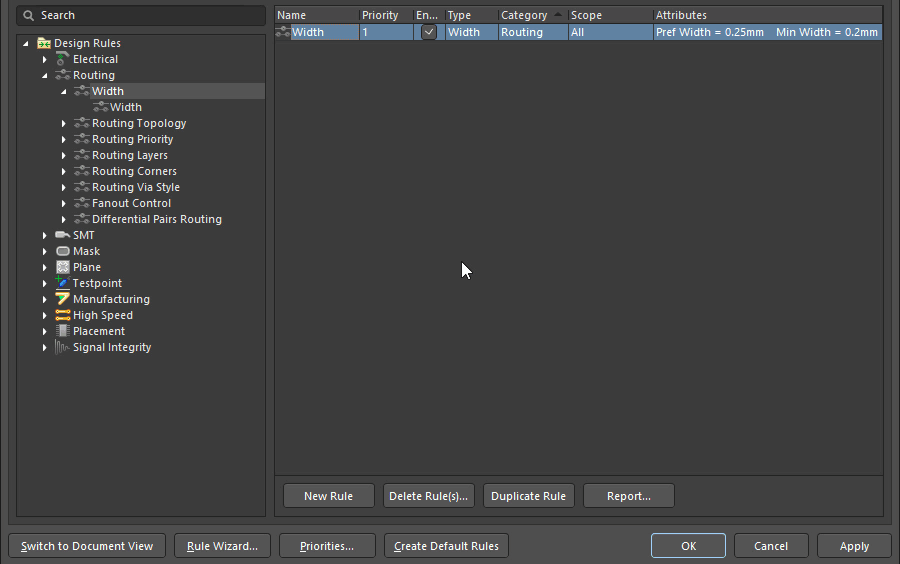Expand the Placement rules category
This screenshot has width=900, height=564.
[45, 331]
